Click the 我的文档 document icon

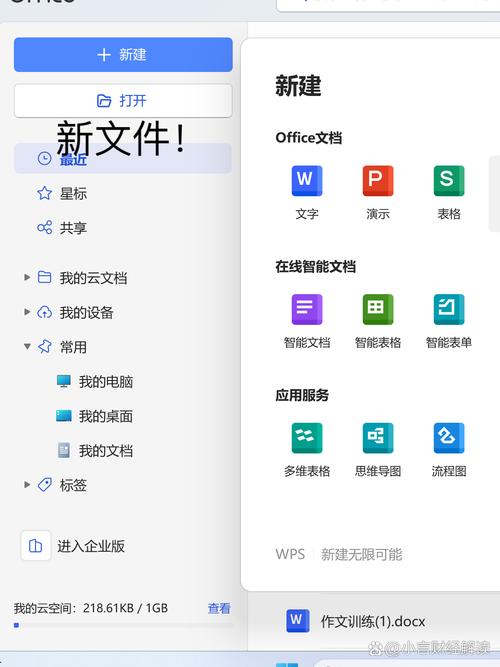[64, 450]
